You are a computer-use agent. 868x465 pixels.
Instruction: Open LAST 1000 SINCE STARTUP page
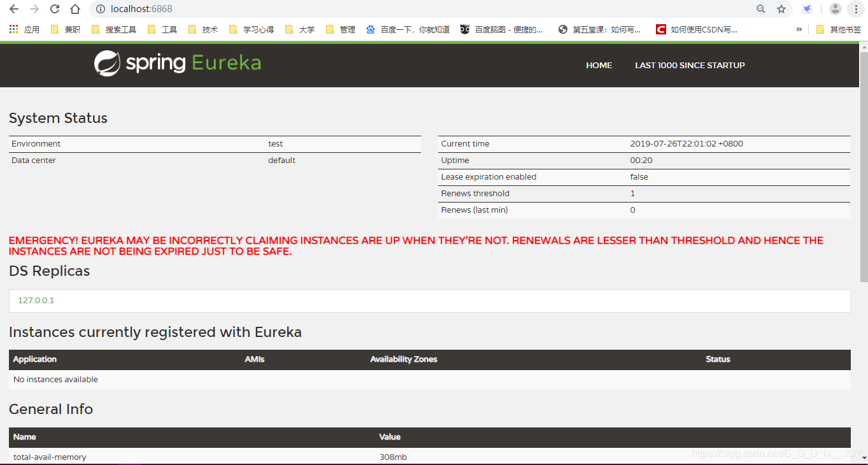[x=690, y=65]
